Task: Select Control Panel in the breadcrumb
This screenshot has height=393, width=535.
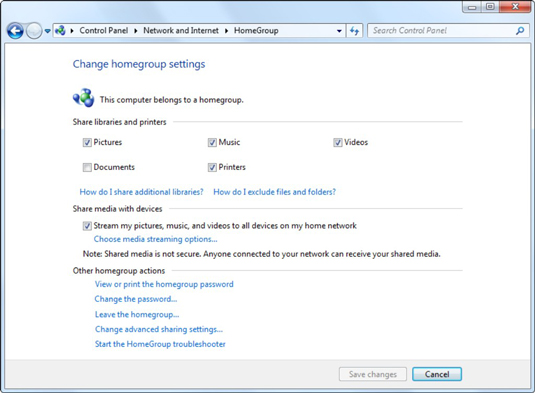Action: 104,31
